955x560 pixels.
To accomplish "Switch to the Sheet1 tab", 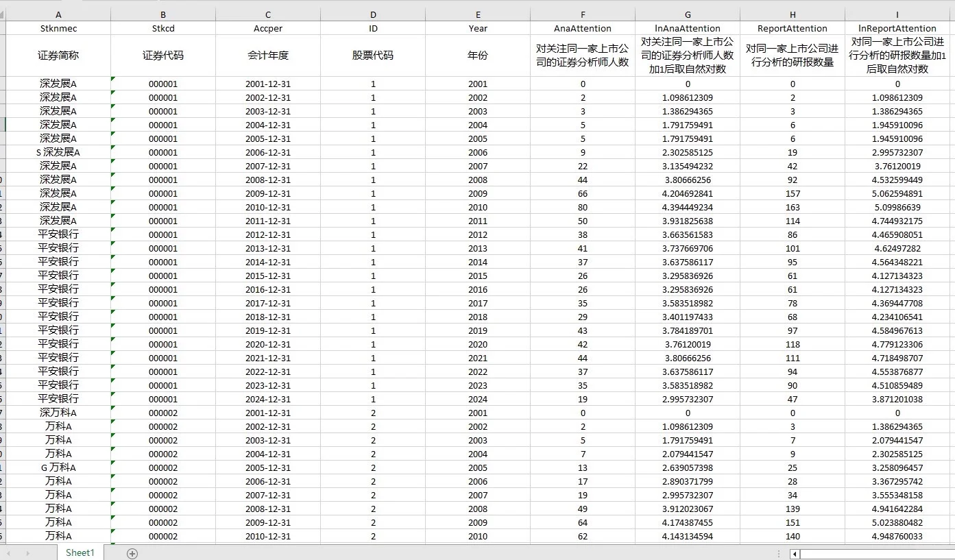I will 79,552.
